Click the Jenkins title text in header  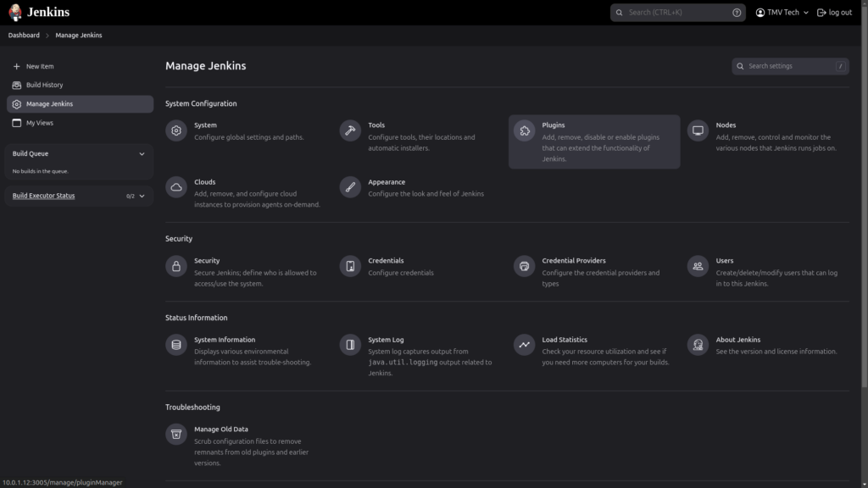click(x=48, y=12)
